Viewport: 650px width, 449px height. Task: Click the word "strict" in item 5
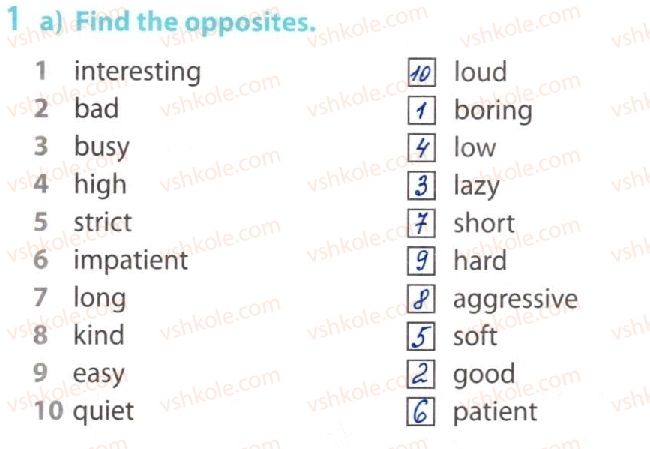point(103,222)
